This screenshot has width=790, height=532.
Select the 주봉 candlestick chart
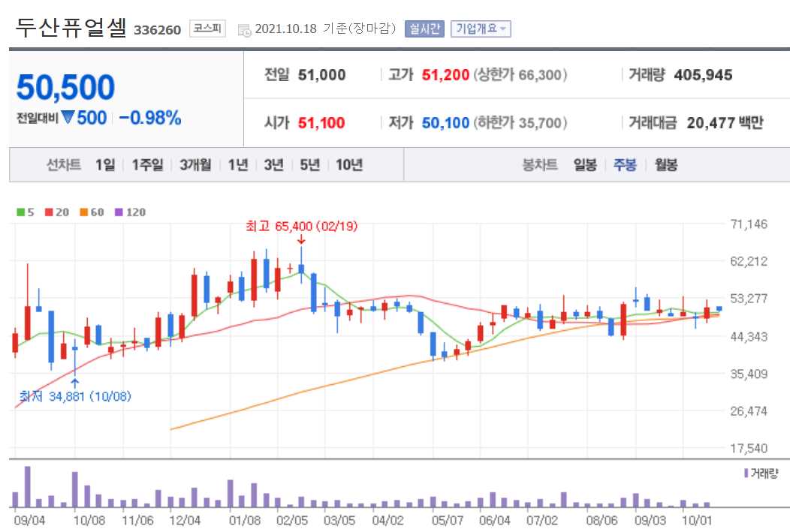point(625,164)
